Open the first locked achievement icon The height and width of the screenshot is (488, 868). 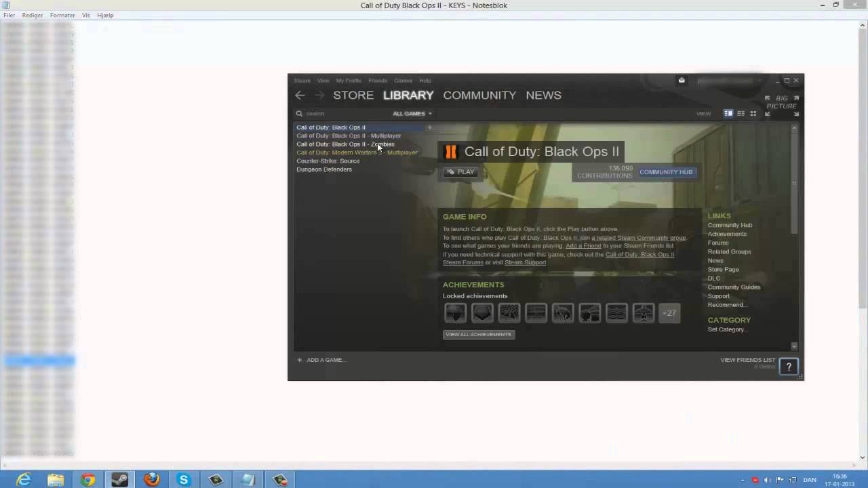455,313
